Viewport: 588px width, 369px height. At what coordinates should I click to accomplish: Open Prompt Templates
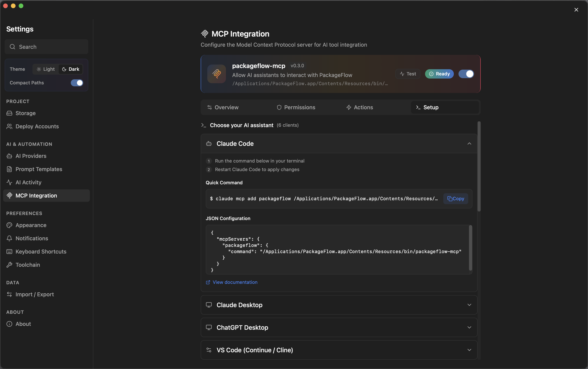click(38, 169)
